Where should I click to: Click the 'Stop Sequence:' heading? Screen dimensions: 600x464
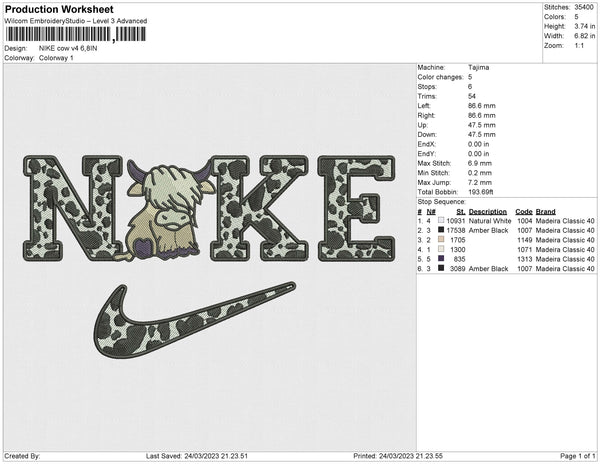coord(442,202)
